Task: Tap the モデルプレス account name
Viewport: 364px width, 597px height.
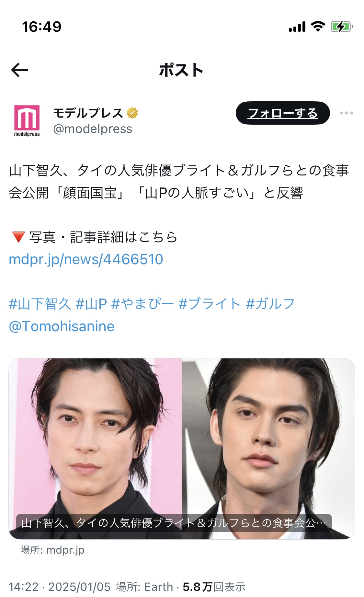Action: click(x=88, y=113)
